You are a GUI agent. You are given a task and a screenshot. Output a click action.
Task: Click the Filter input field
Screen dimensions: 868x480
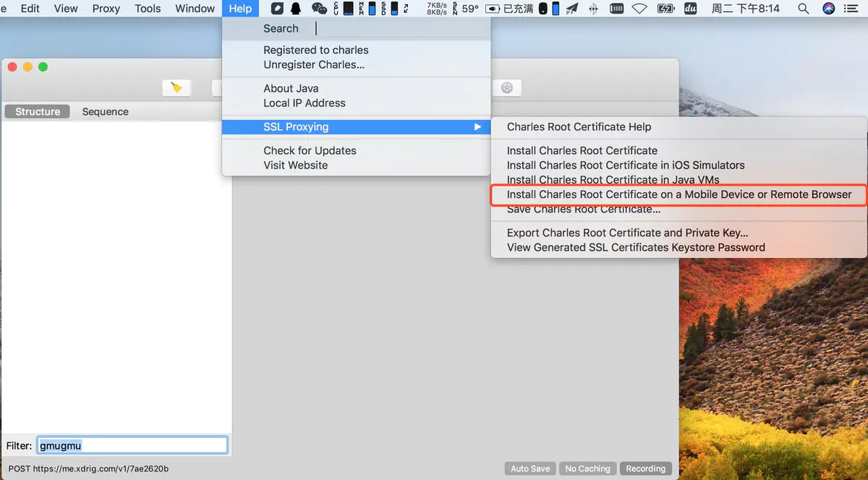pyautogui.click(x=132, y=445)
